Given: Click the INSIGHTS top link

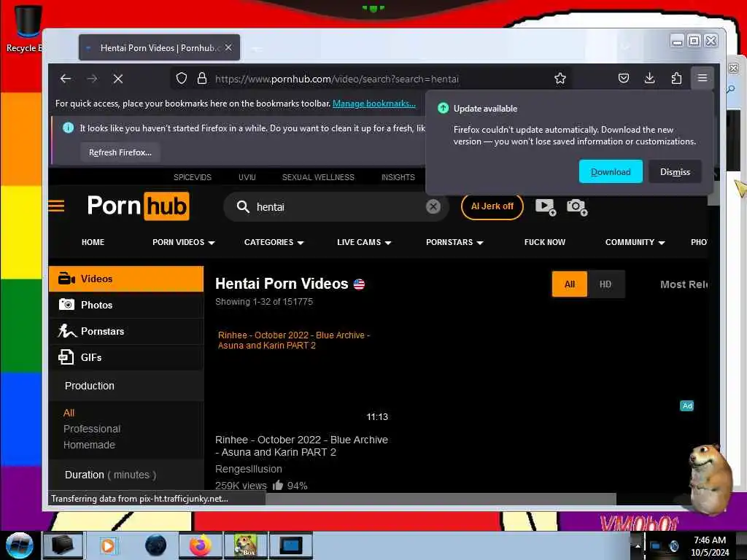Looking at the screenshot, I should pyautogui.click(x=398, y=177).
